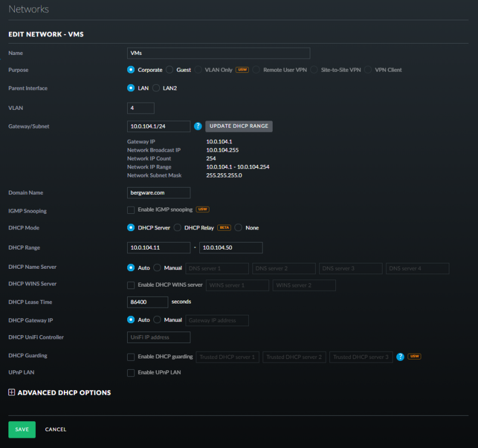Edit the Domain Name field

pyautogui.click(x=159, y=193)
